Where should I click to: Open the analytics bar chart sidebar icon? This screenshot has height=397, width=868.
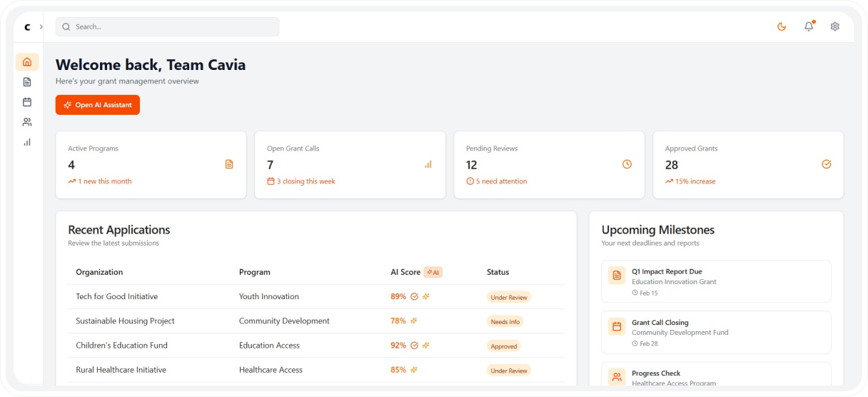pyautogui.click(x=27, y=142)
